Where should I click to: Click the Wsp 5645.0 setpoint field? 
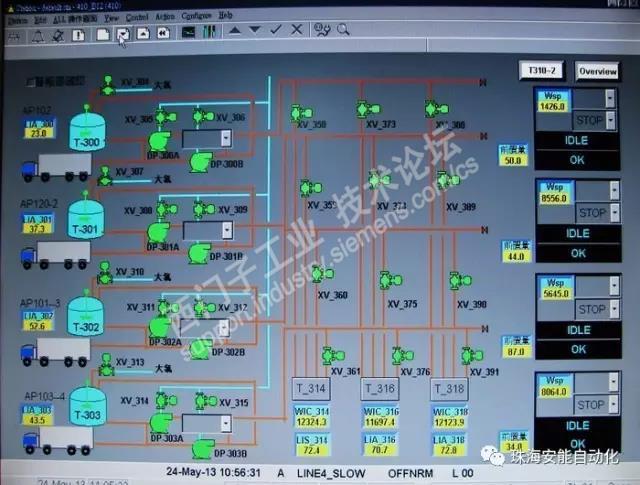coord(556,288)
